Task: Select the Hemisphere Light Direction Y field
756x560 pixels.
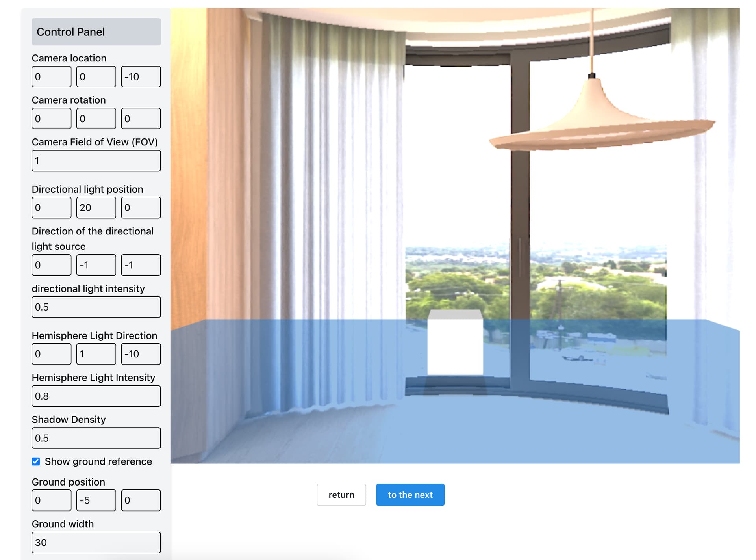Action: [96, 354]
